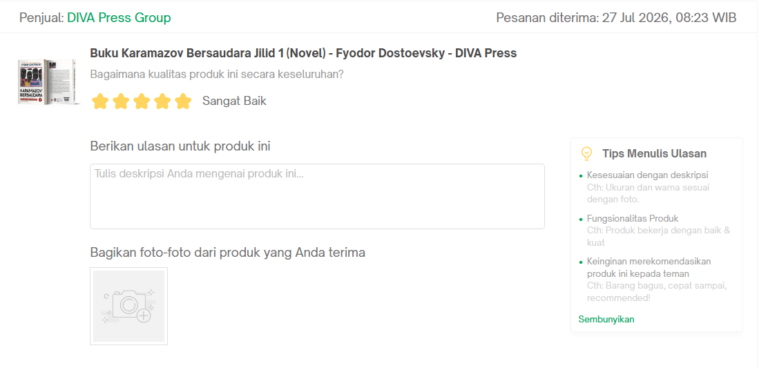Click 'Berikan ulasan untuk produk ini' label
Screen dimensions: 768x368
[x=180, y=147]
